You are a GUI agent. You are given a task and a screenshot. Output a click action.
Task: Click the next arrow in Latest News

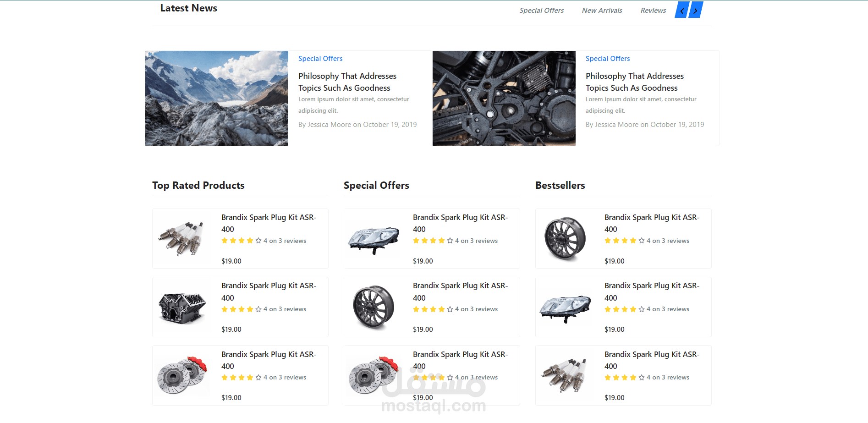(x=696, y=10)
